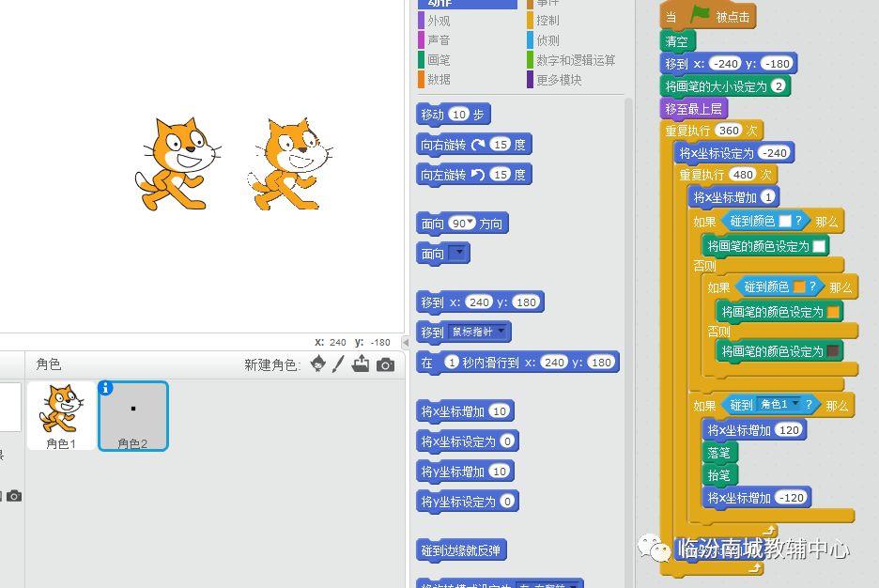
Task: Open 外观 blocks category
Action: coord(439,21)
